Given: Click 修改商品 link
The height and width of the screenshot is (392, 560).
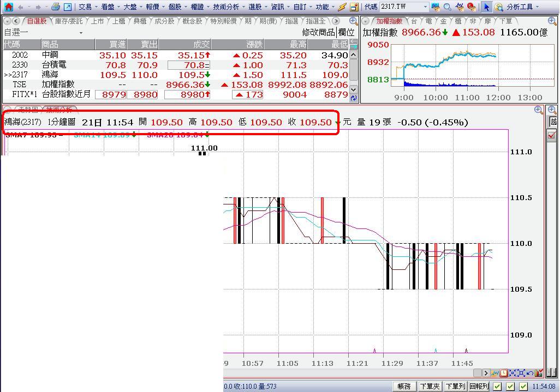Looking at the screenshot, I should click(319, 33).
